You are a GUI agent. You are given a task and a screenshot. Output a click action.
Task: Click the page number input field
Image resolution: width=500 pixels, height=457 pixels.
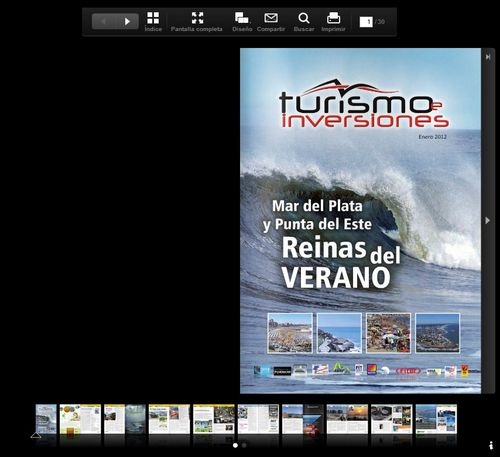click(x=366, y=22)
